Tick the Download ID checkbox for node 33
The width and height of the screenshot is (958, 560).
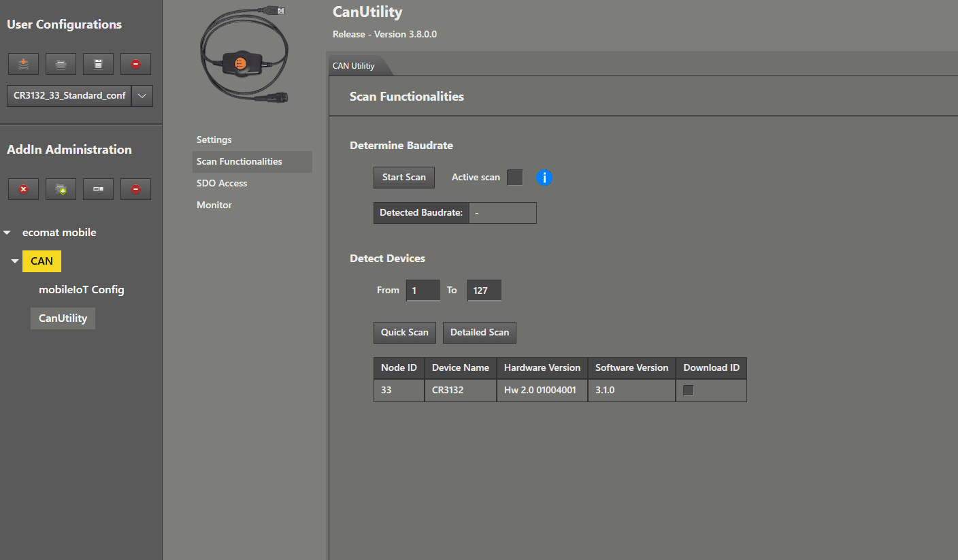coord(688,391)
